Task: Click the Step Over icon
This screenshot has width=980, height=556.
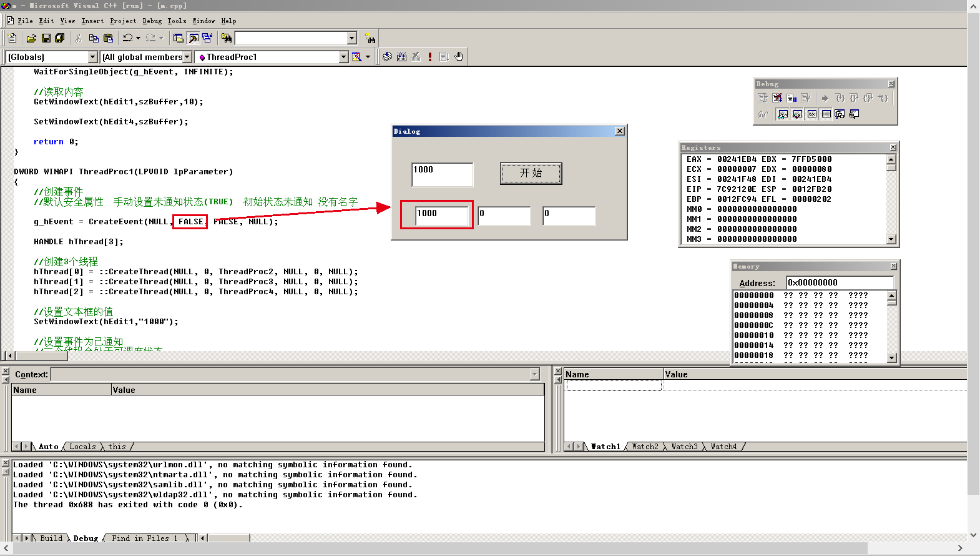Action: tap(855, 98)
